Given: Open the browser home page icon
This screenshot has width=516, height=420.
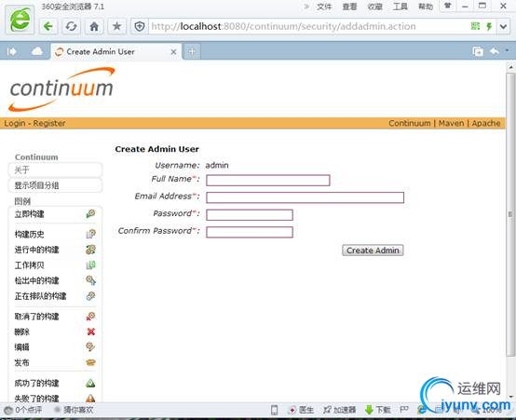Looking at the screenshot, I should [94, 26].
